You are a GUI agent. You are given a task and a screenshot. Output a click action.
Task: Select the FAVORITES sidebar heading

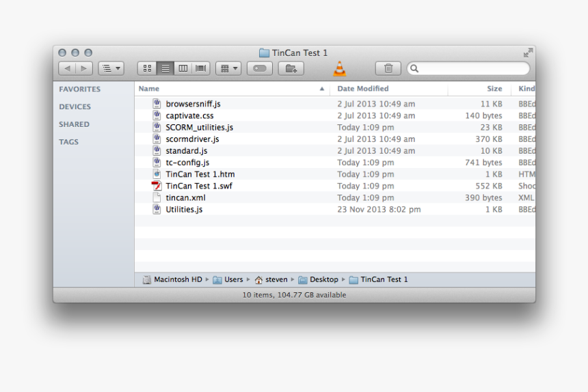pos(79,89)
